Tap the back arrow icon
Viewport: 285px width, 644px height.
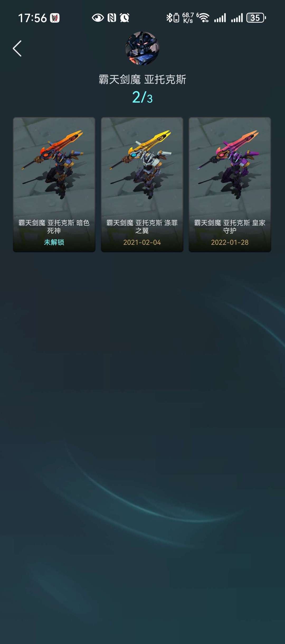pyautogui.click(x=17, y=48)
